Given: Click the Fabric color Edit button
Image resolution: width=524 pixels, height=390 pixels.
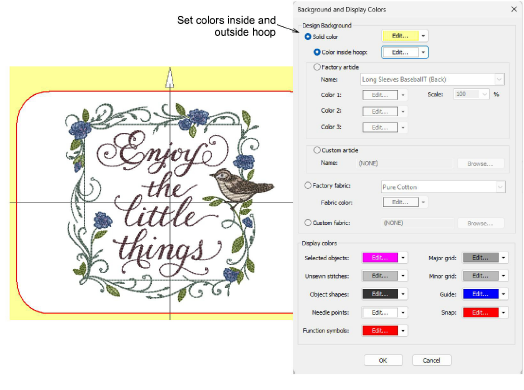Looking at the screenshot, I should click(400, 202).
